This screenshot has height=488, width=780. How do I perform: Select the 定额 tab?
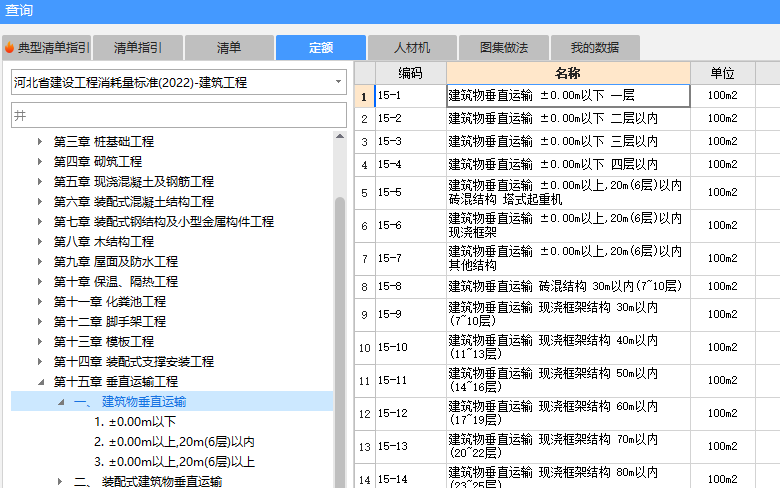[x=321, y=48]
